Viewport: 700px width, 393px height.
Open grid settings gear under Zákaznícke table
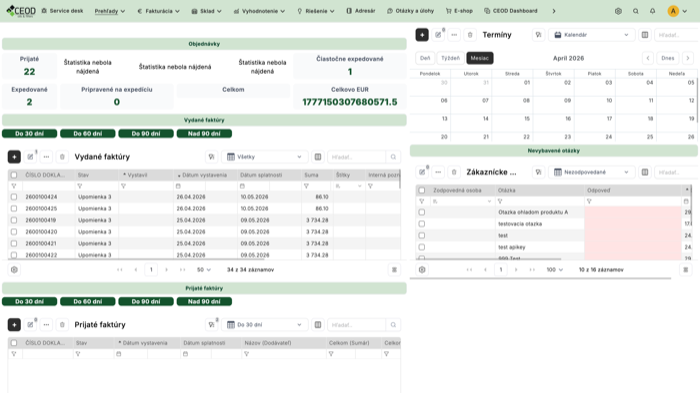coord(422,270)
